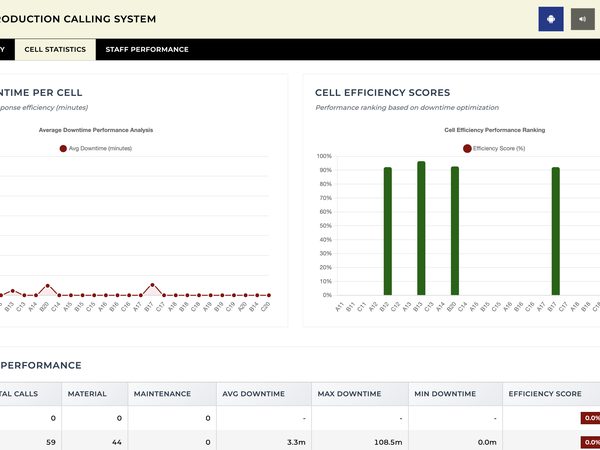
Task: Click the C17 label on efficiency chart axis
Action: pyautogui.click(x=562, y=307)
